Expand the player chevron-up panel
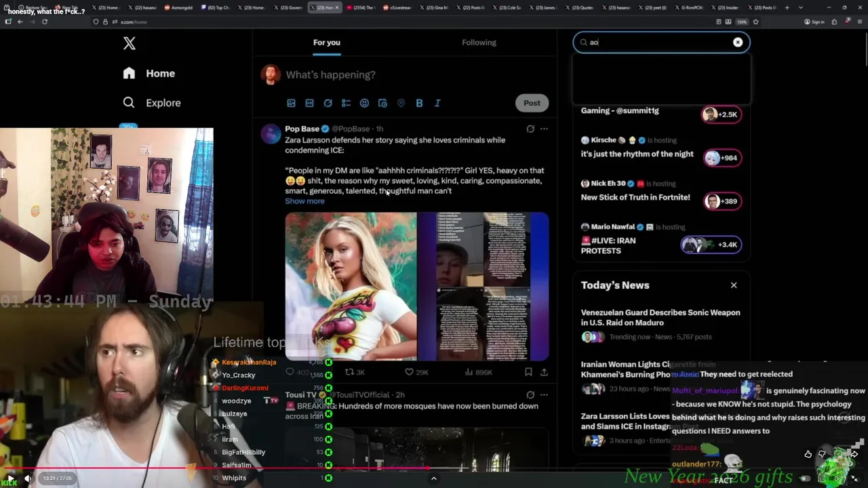This screenshot has height=488, width=868. tap(434, 479)
